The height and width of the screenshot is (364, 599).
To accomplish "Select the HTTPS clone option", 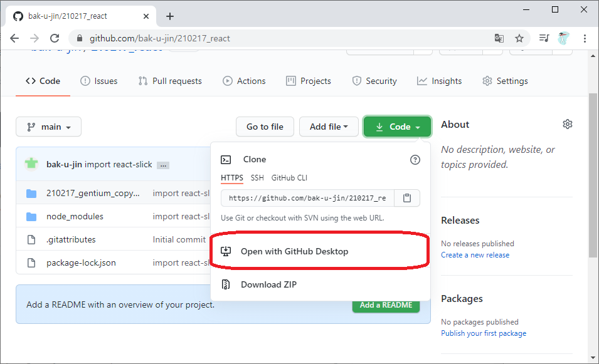I will click(232, 178).
